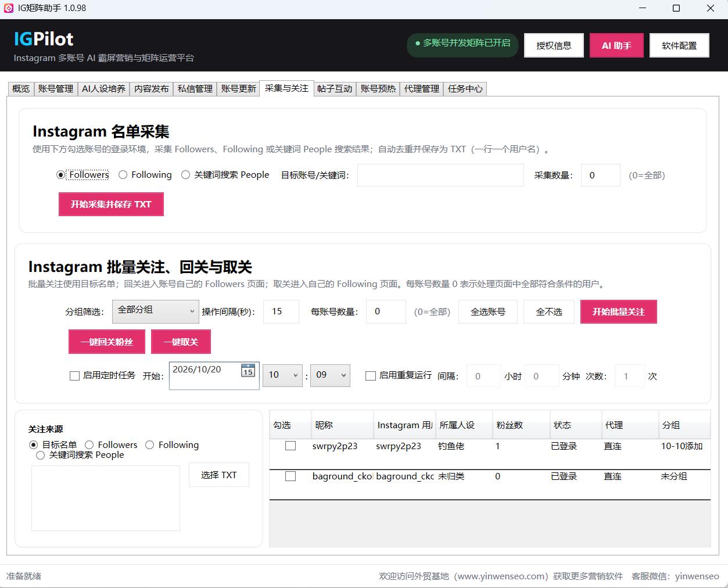Screen dimensions: 728x588
Task: Focus the 采集数量 input field
Action: click(601, 175)
